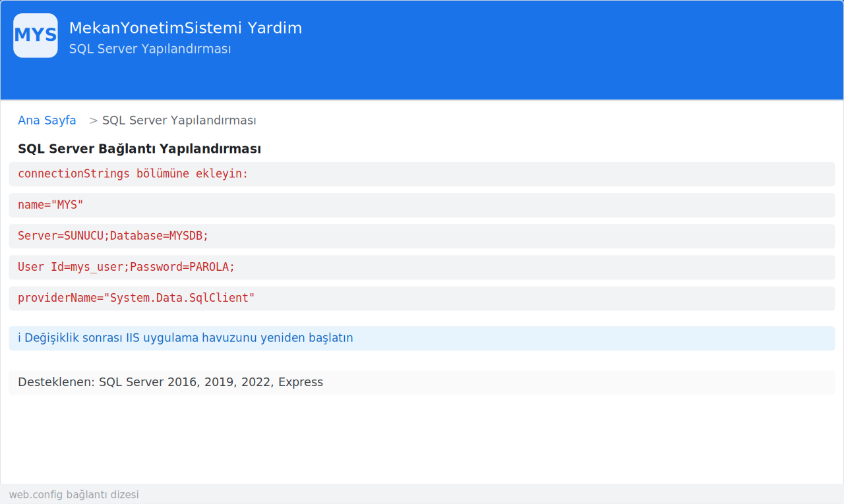Select the name="MYS" code line

(x=422, y=205)
